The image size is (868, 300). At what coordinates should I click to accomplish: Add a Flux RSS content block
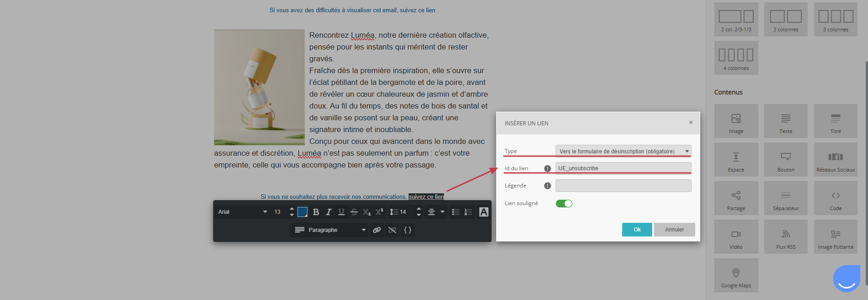pyautogui.click(x=786, y=237)
